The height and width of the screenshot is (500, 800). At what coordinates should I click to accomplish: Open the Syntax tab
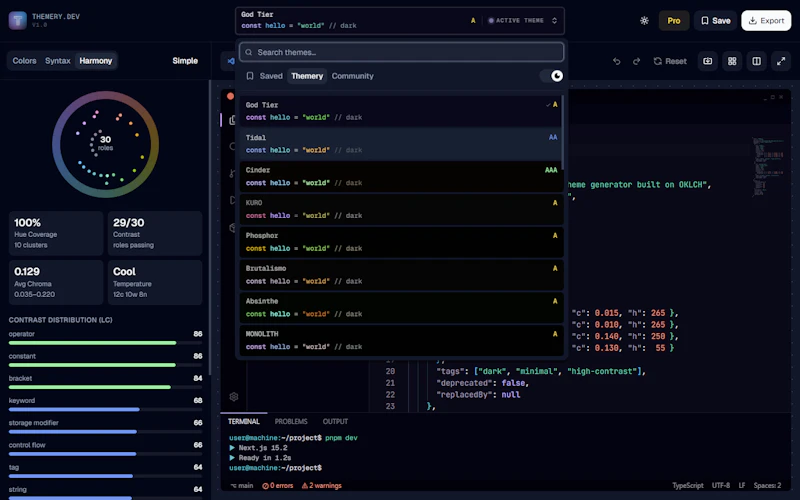[x=58, y=61]
